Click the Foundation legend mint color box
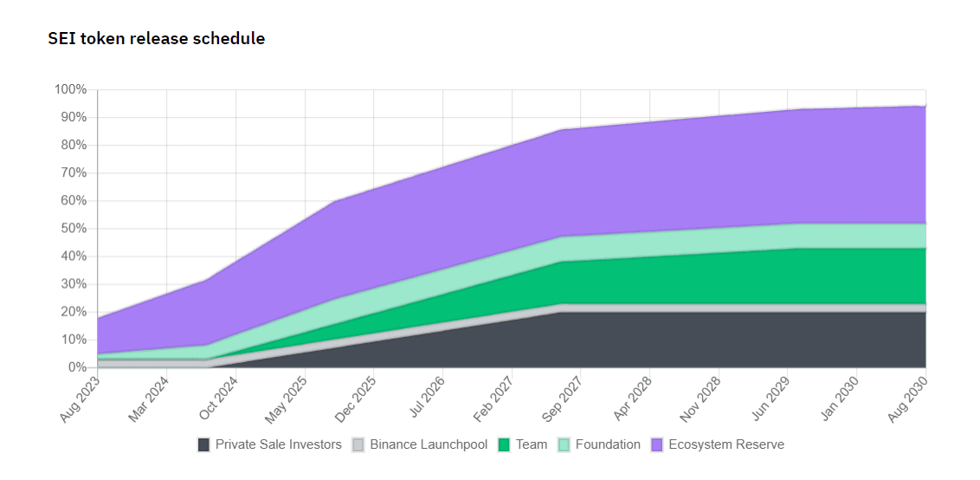980x480 pixels. [x=564, y=445]
